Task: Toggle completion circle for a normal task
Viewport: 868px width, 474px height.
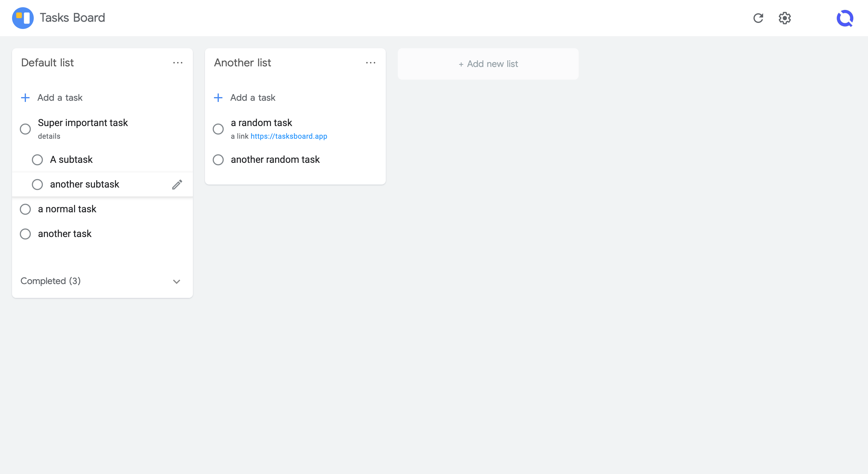Action: pyautogui.click(x=25, y=209)
